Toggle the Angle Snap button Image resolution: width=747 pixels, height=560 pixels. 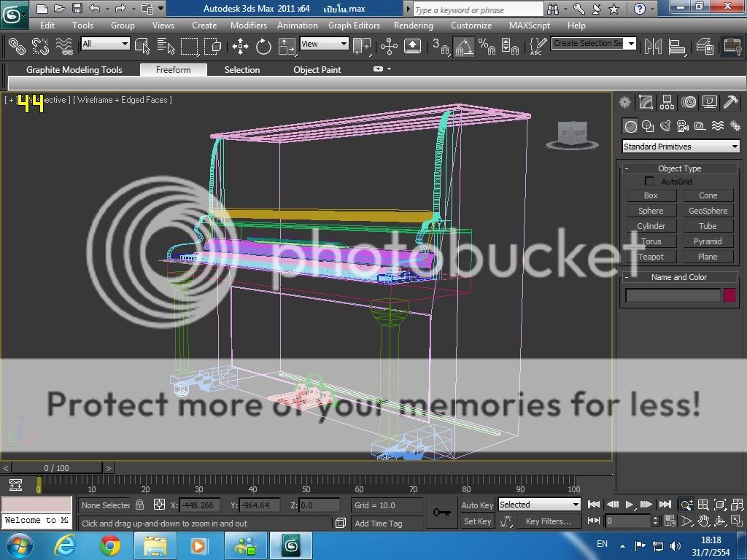[464, 46]
